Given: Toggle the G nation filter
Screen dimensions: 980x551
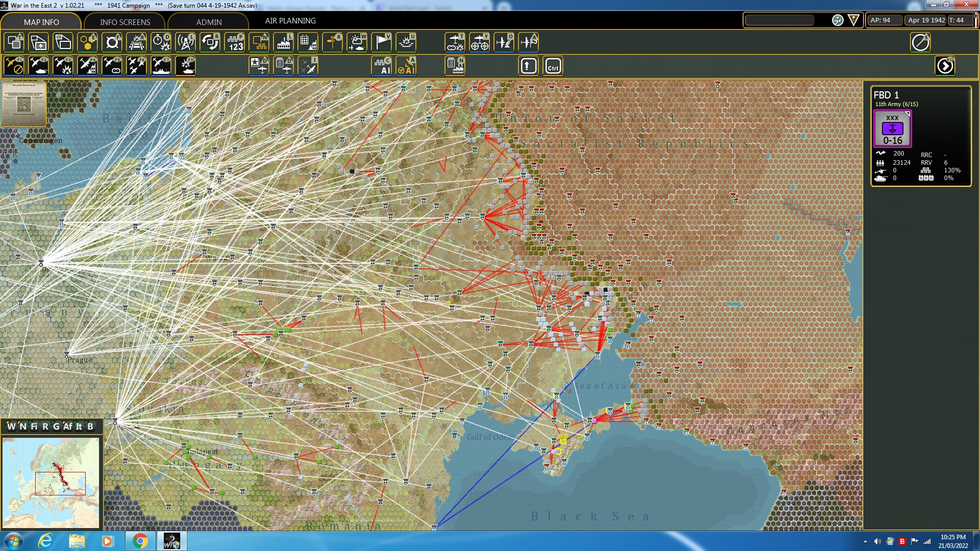Looking at the screenshot, I should coord(56,427).
